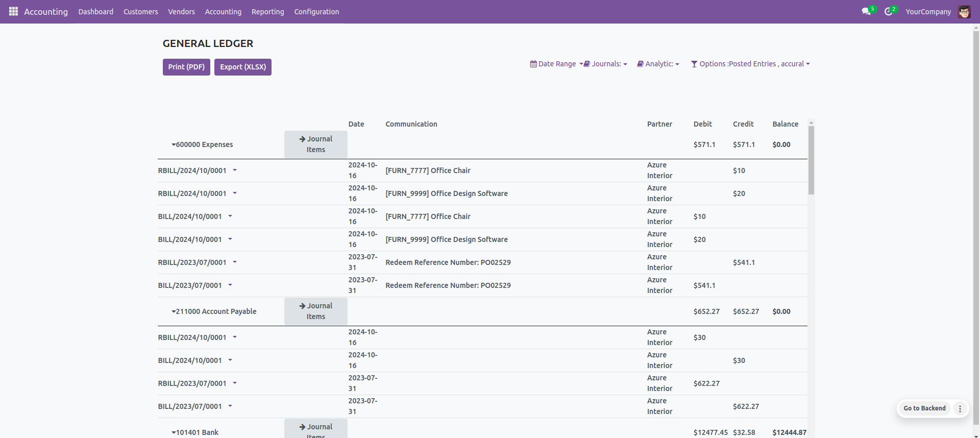This screenshot has width=980, height=438.
Task: Open the apps grid menu icon
Action: pyautogui.click(x=13, y=11)
